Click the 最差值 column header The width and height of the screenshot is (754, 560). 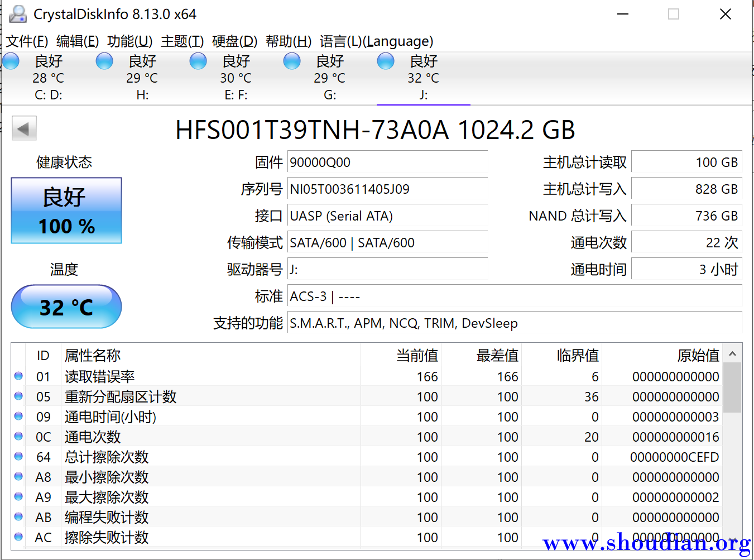click(x=481, y=355)
